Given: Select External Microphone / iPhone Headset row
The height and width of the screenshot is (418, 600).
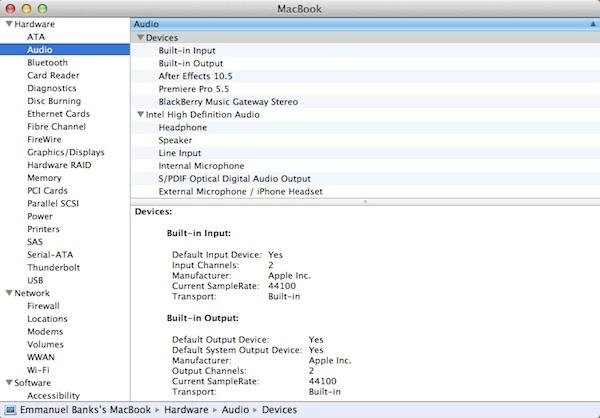Looking at the screenshot, I should [365, 191].
